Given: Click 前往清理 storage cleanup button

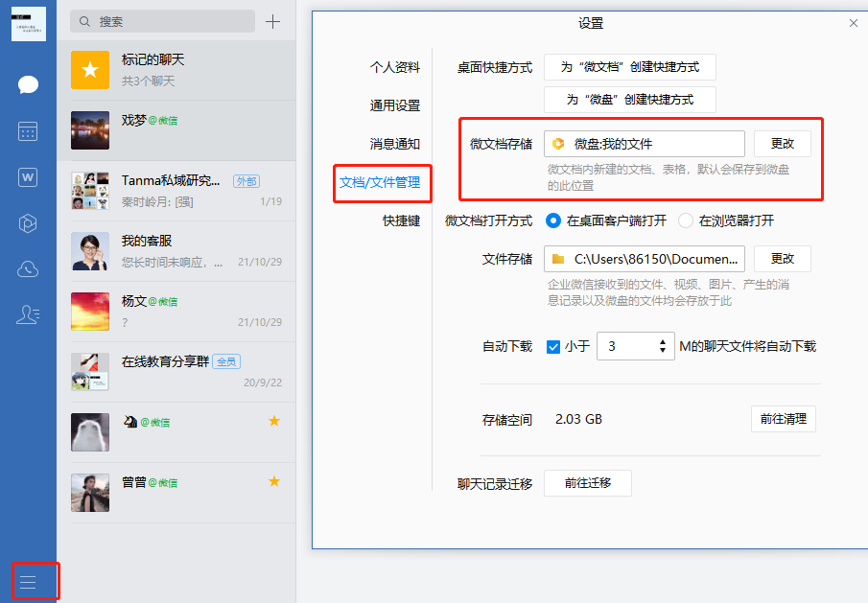Looking at the screenshot, I should tap(784, 419).
